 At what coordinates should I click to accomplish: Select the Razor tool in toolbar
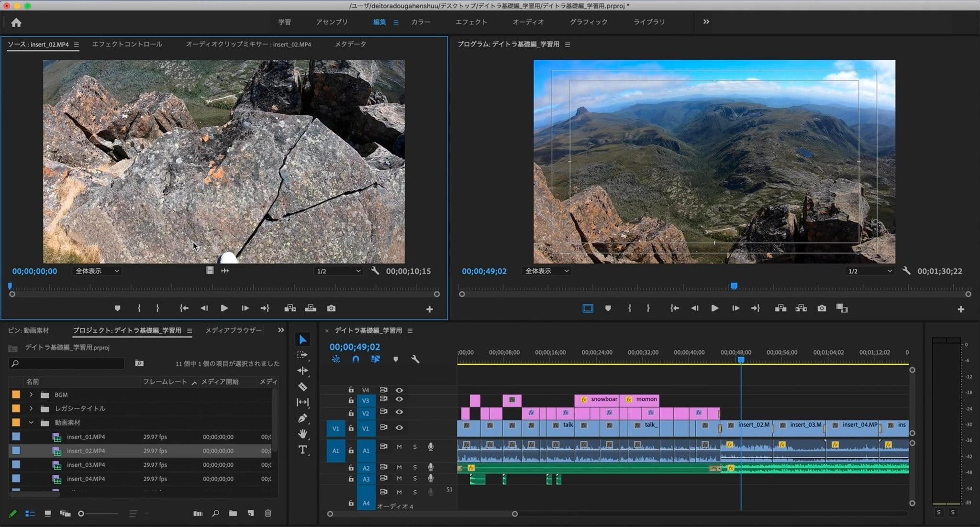302,386
